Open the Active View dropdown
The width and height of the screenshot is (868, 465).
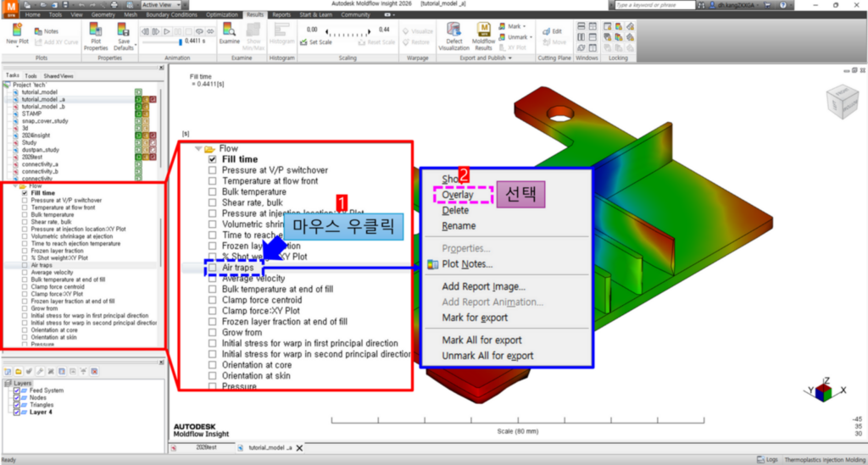click(163, 4)
